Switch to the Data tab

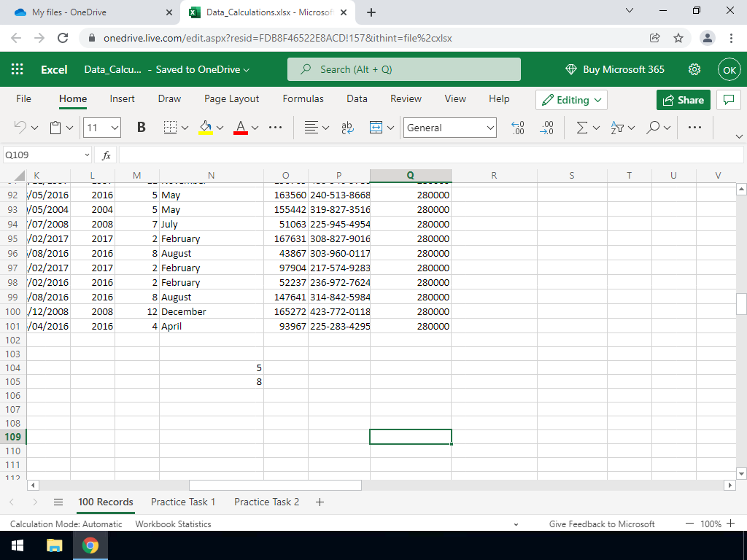pyautogui.click(x=357, y=98)
